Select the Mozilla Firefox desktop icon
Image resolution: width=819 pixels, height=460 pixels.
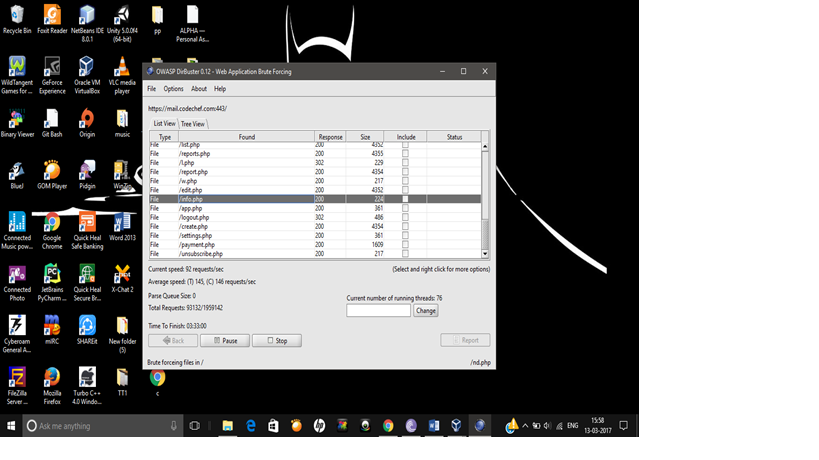[x=52, y=386]
